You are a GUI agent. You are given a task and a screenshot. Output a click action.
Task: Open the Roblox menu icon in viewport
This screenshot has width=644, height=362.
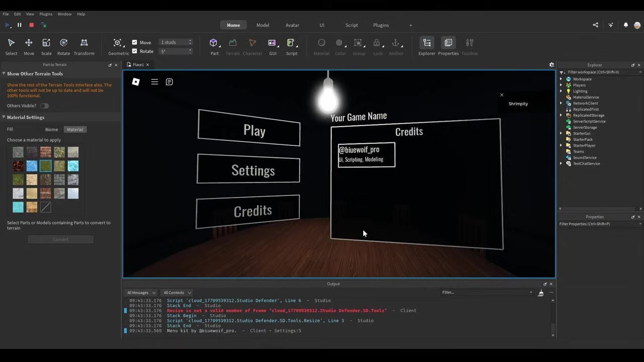(x=136, y=81)
